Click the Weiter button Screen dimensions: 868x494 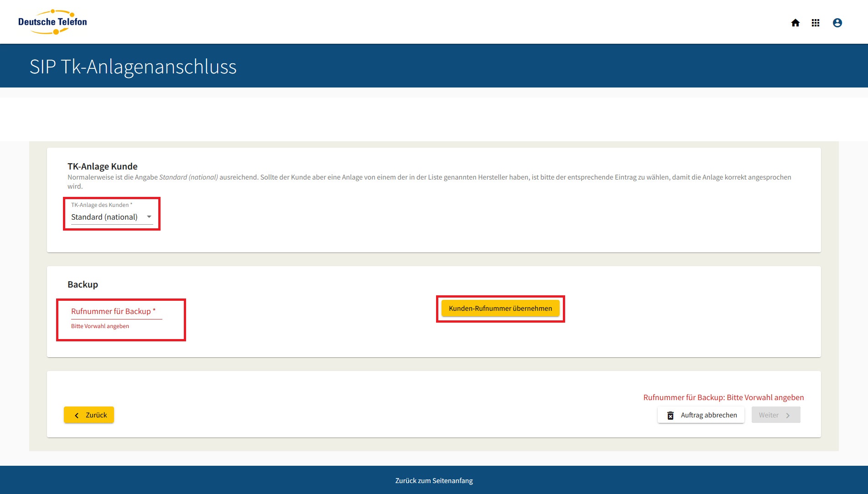pyautogui.click(x=775, y=415)
